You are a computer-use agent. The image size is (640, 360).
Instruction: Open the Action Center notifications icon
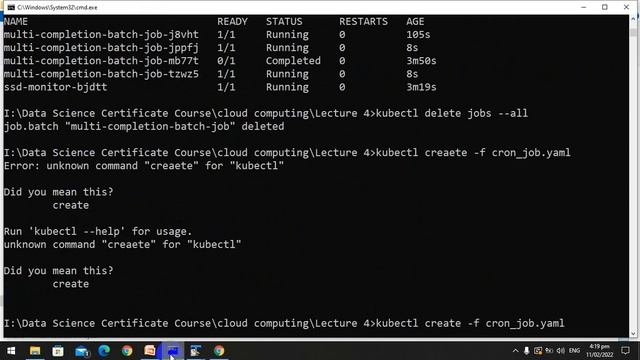(x=625, y=351)
